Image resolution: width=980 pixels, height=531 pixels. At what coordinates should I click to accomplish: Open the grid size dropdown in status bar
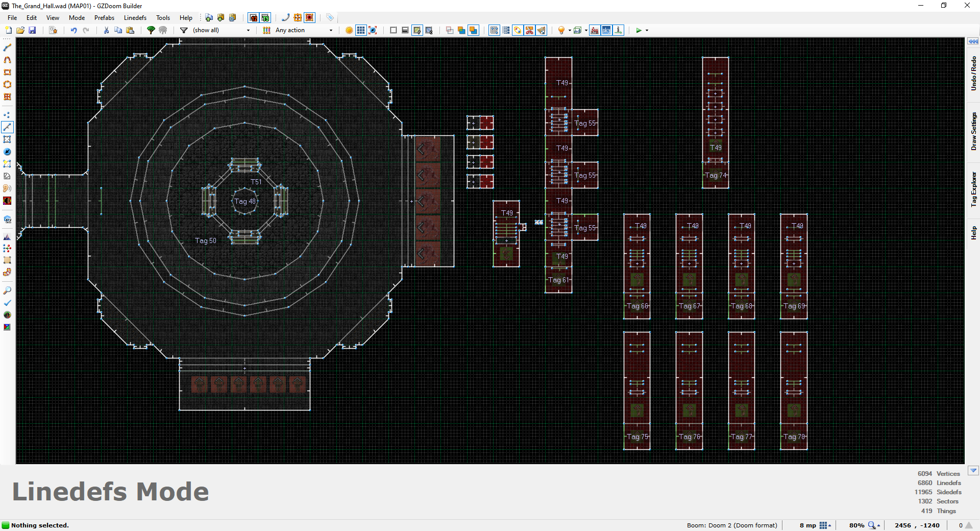click(825, 525)
